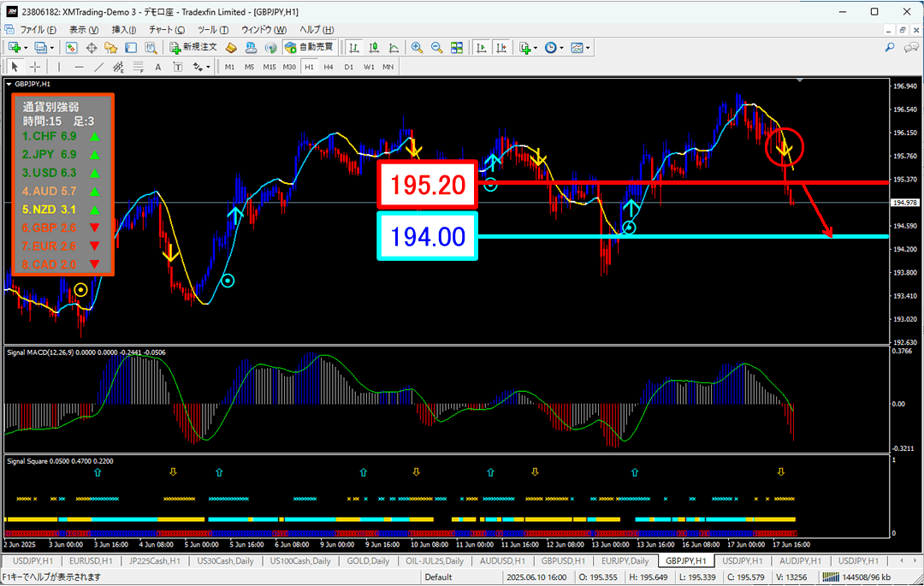The height and width of the screenshot is (586, 924).
Task: Select the vertical line tool
Action: coord(58,67)
